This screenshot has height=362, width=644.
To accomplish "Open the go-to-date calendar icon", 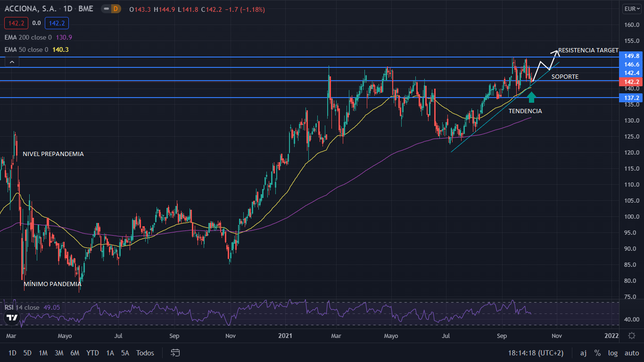I will click(175, 353).
